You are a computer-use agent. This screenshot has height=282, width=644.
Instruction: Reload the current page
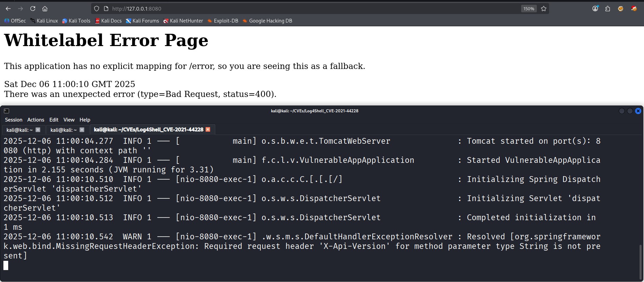(33, 9)
